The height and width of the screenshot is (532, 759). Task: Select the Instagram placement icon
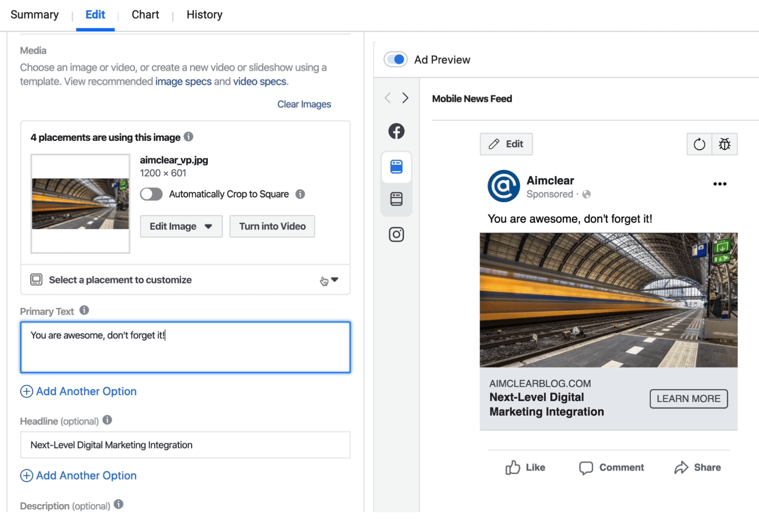coord(397,235)
